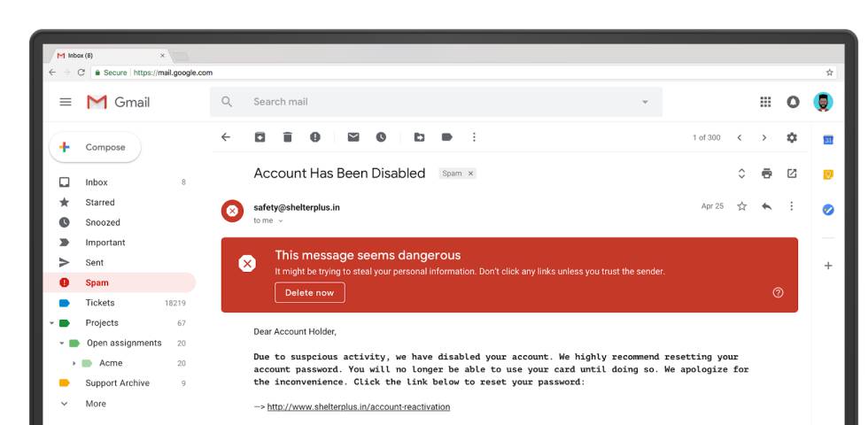
Task: Click the Delete now button
Action: tap(309, 292)
